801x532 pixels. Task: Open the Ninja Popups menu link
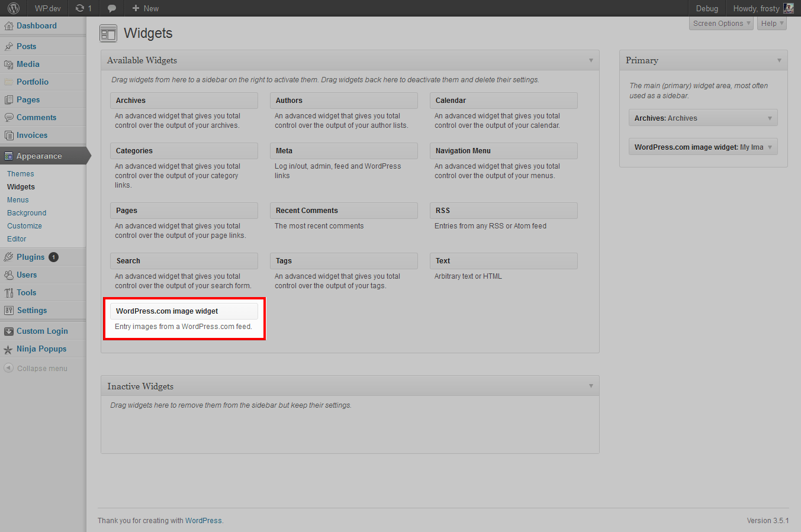click(41, 349)
